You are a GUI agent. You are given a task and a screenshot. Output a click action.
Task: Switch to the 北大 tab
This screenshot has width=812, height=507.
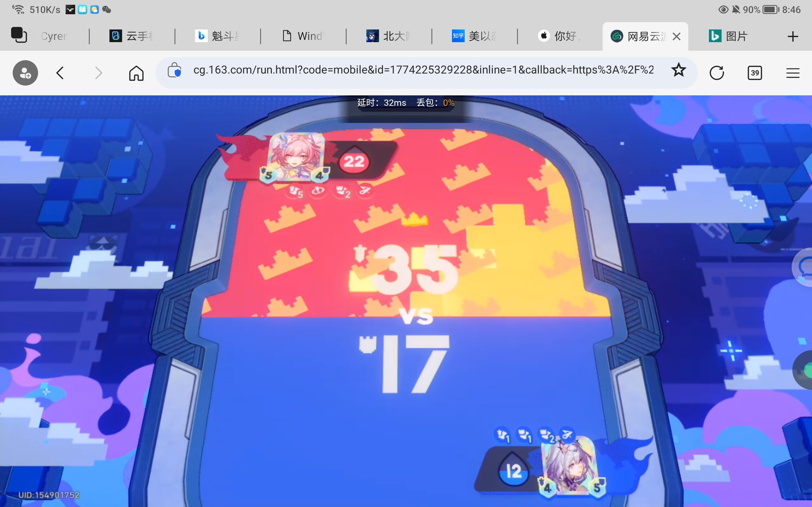tap(389, 36)
